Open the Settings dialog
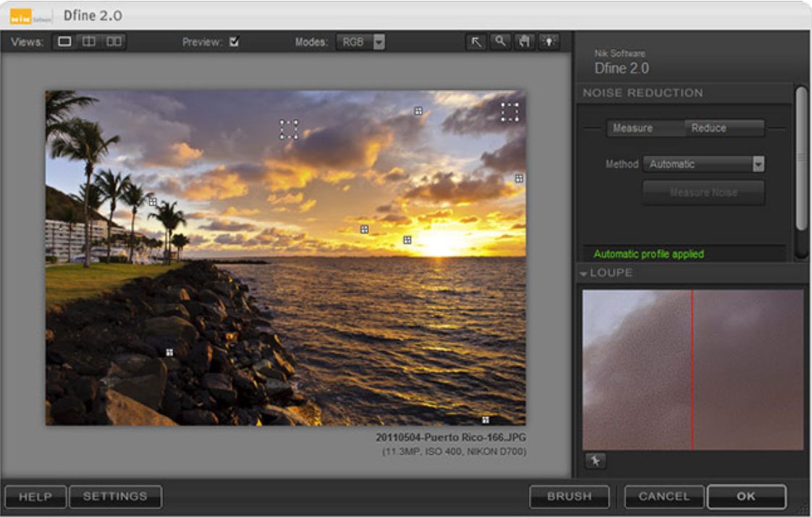Image resolution: width=812 pixels, height=517 pixels. point(115,497)
